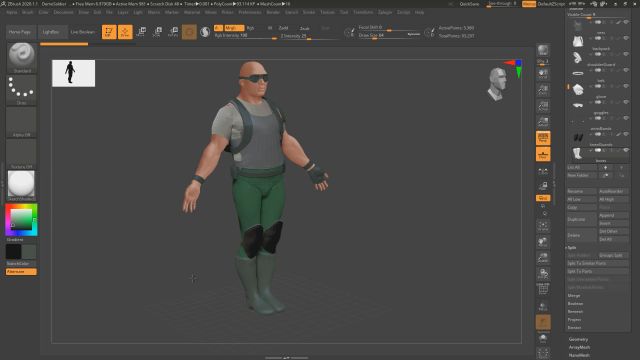Toggle Perspective view button

click(543, 138)
